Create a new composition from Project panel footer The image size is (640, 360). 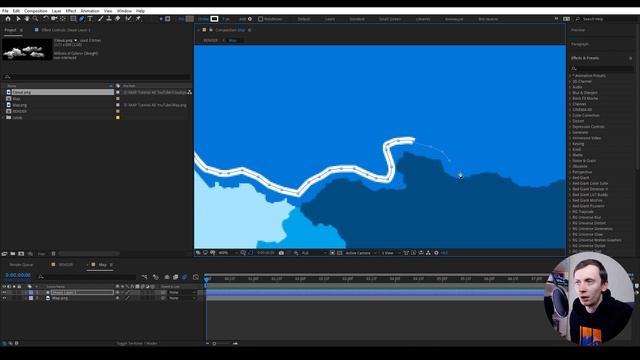coord(21,254)
